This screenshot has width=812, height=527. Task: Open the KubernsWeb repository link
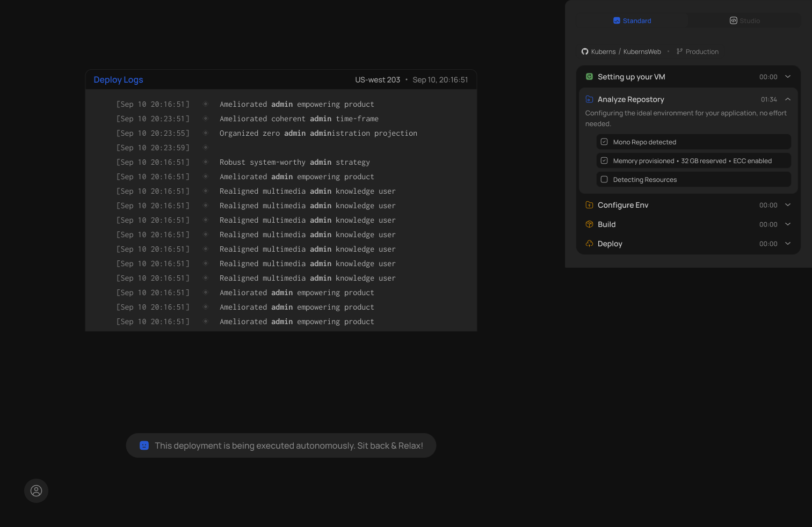(642, 52)
